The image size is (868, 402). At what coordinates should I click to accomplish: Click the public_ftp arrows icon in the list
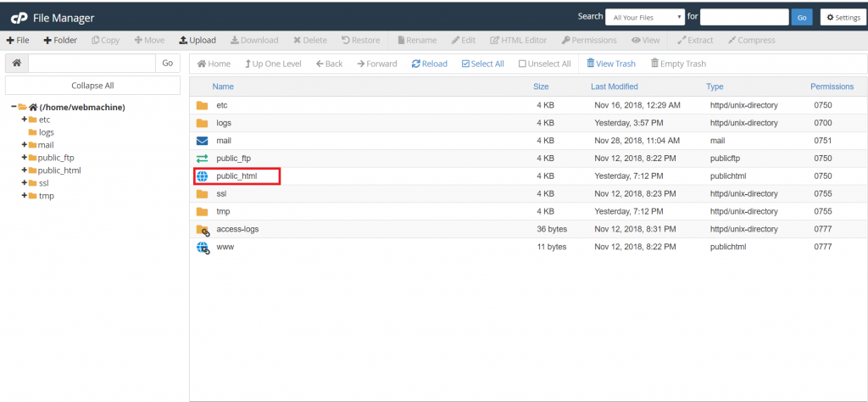coord(202,159)
